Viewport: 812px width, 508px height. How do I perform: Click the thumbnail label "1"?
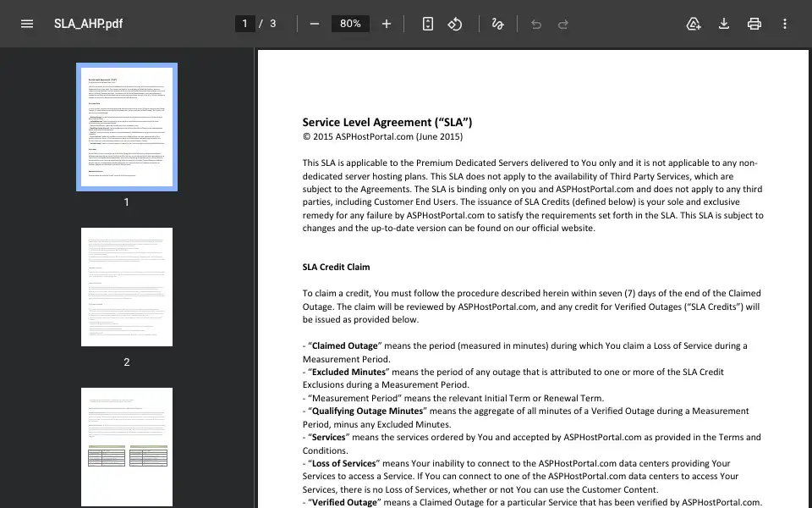[126, 202]
